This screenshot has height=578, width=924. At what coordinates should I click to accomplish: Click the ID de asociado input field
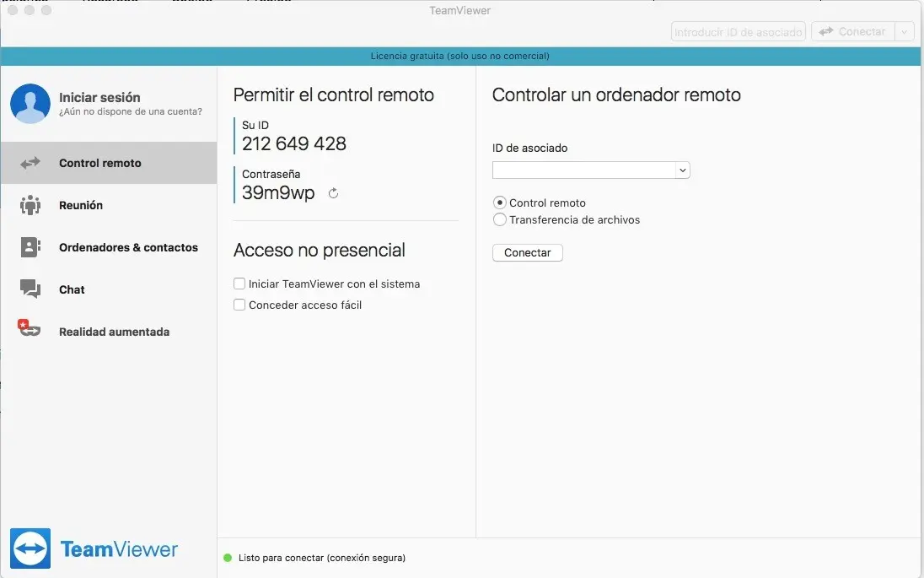(x=584, y=170)
